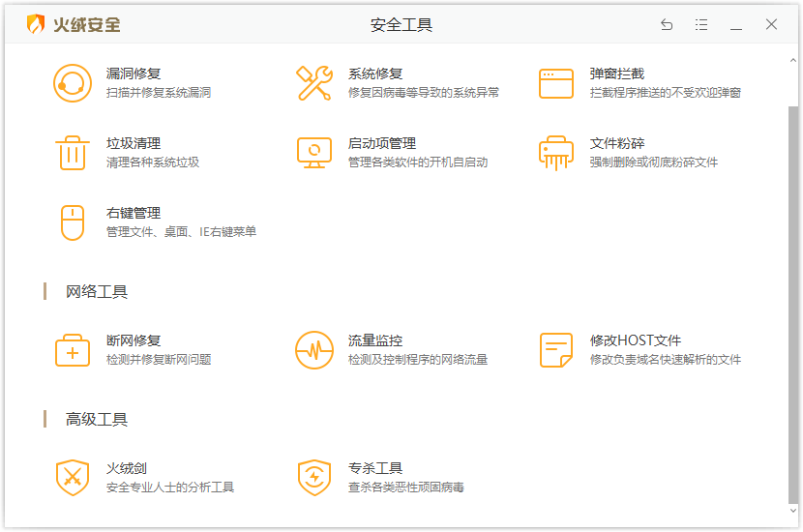
Task: Click the vertical scrollbar thumb
Action: 793,300
